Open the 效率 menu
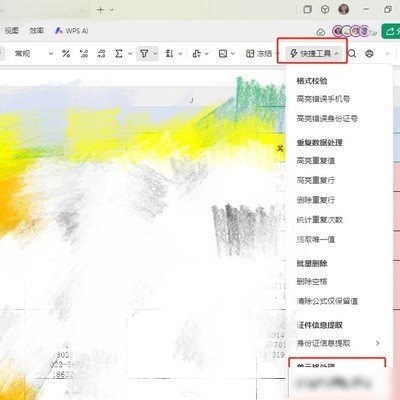The image size is (400, 400). (36, 31)
